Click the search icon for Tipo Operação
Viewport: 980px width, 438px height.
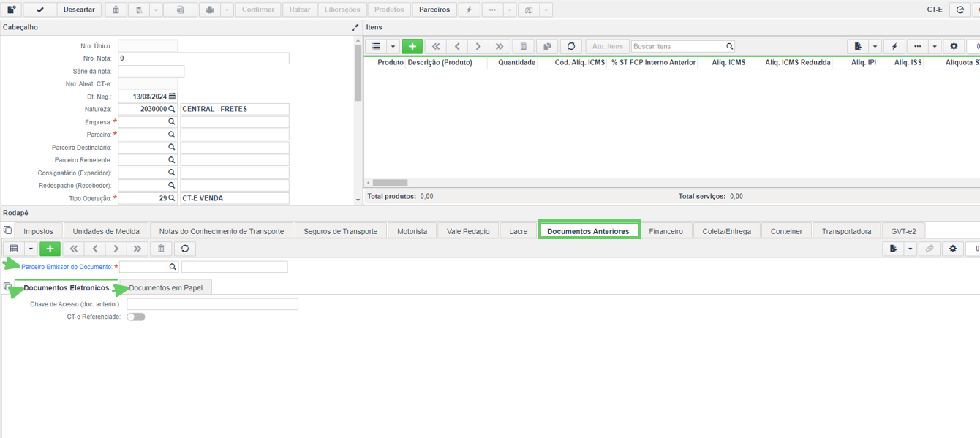172,198
